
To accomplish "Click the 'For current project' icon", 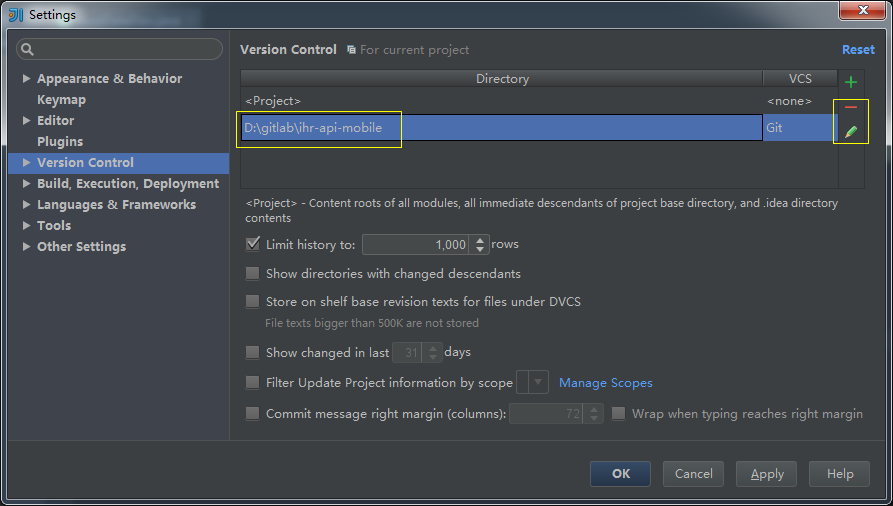I will (351, 50).
